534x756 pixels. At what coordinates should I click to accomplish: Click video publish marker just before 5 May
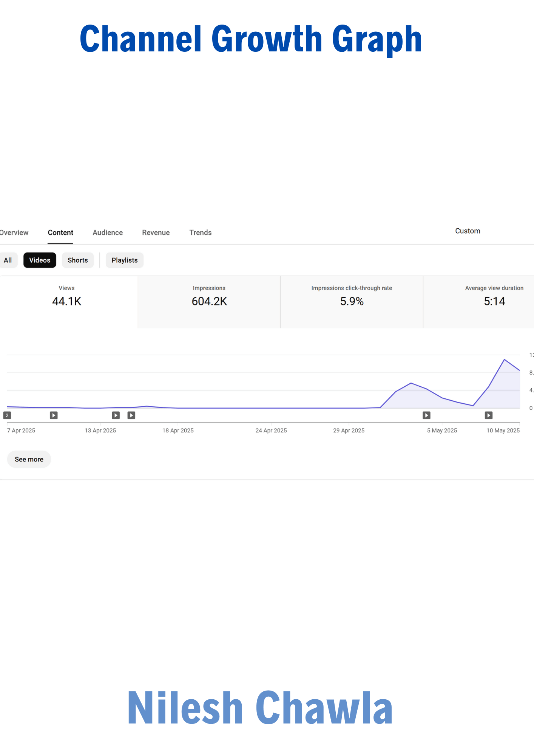(x=426, y=415)
